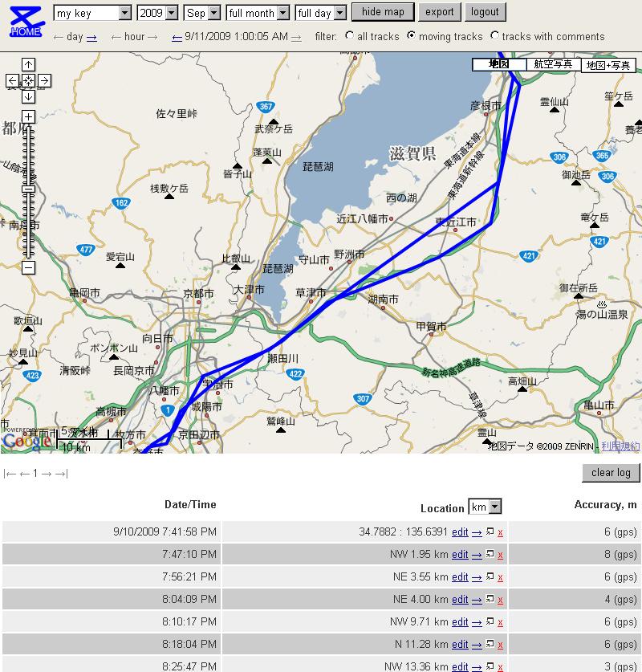642x672 pixels.
Task: Click the Accuracy, m column header
Action: [605, 505]
